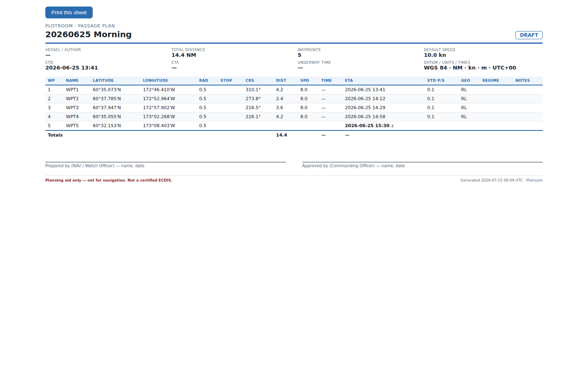Click the CRS column header
Viewport: 588px width, 368px height.
[250, 81]
